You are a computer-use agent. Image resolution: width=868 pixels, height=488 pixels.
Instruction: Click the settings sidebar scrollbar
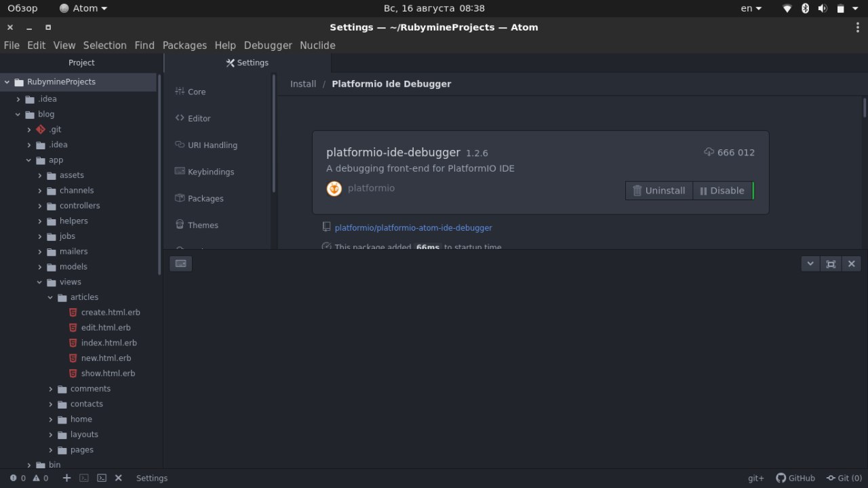274,133
